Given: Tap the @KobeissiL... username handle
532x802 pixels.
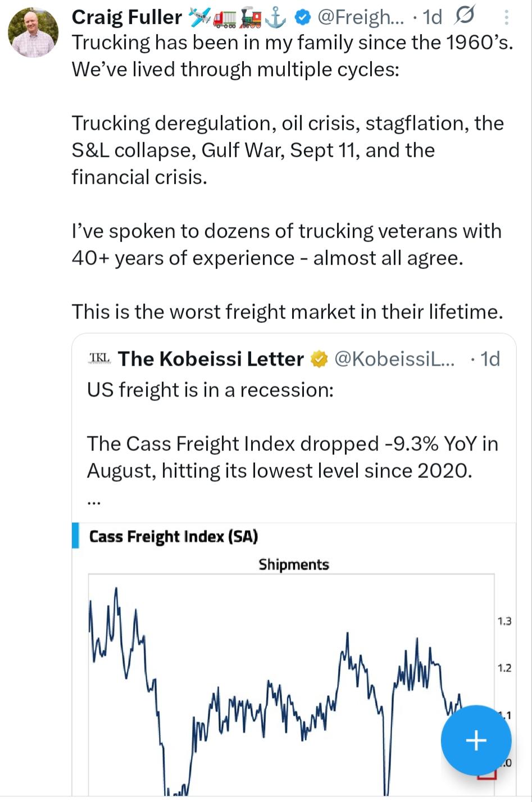Looking at the screenshot, I should (x=394, y=359).
